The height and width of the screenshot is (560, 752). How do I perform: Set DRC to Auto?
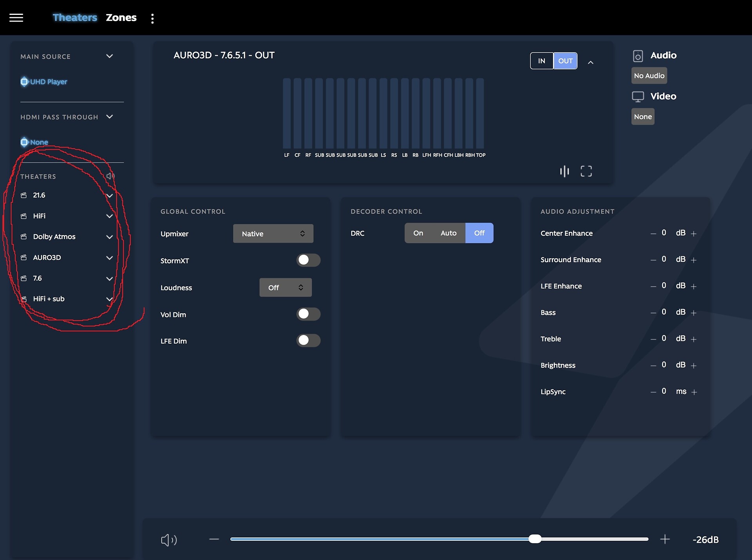(448, 233)
